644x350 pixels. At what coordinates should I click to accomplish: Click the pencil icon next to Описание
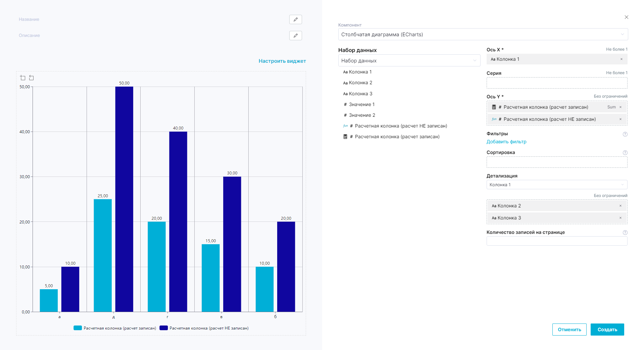(295, 36)
